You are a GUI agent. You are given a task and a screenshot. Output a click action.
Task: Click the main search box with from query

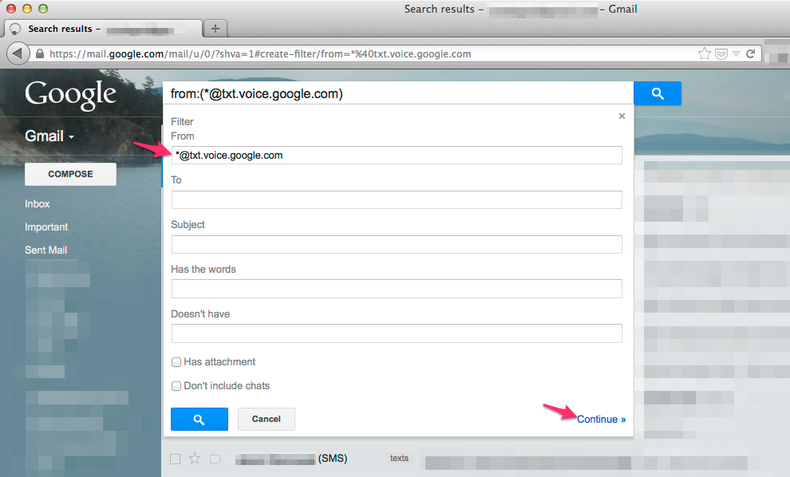398,93
